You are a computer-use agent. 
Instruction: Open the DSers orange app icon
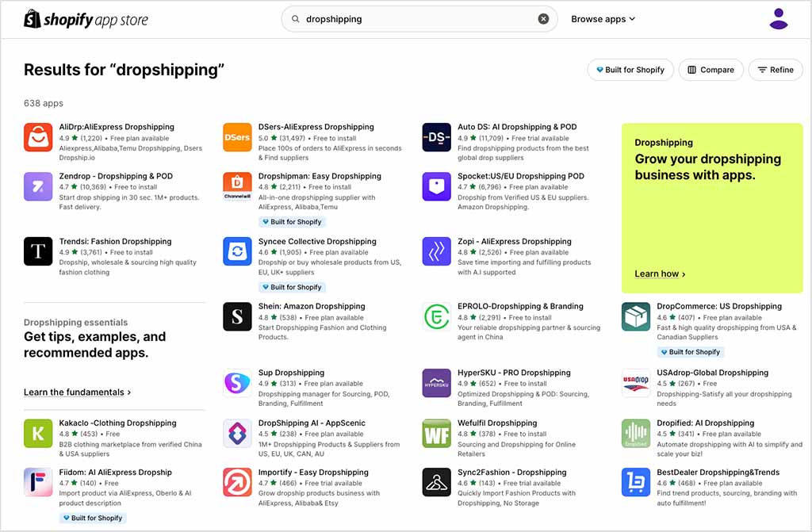[x=237, y=137]
